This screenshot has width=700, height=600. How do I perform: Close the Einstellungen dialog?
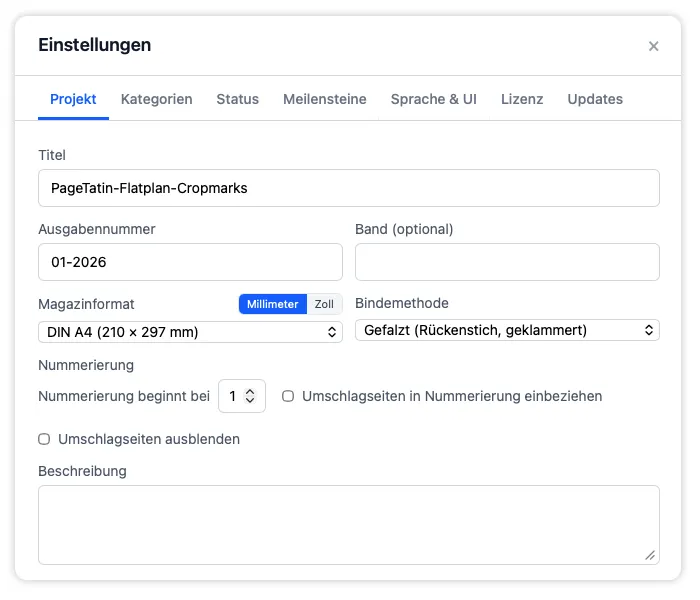[653, 46]
